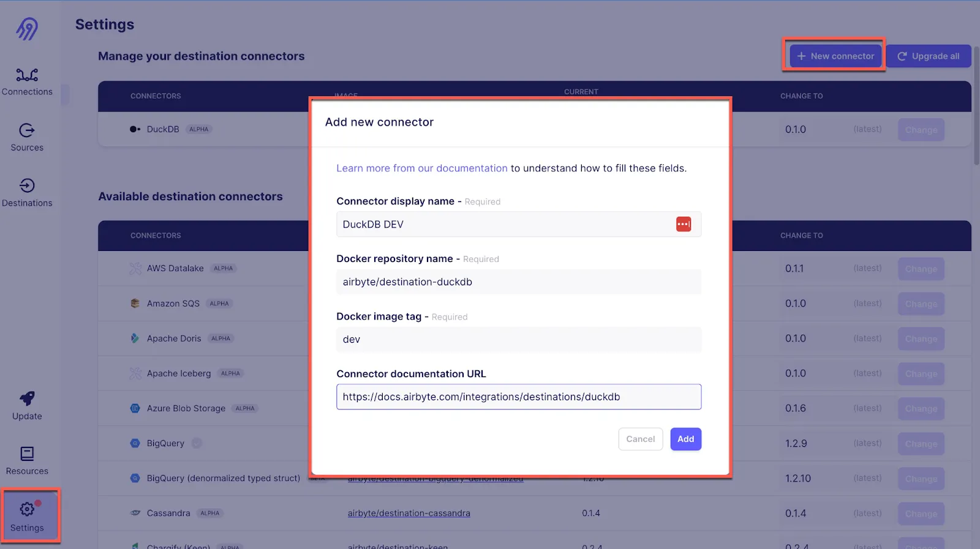The width and height of the screenshot is (980, 549).
Task: Click the Cassandra connector name
Action: click(x=168, y=513)
